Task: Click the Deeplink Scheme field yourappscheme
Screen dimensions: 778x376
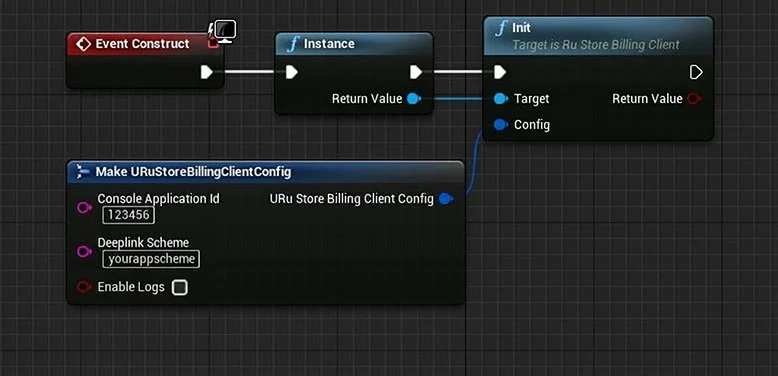Action: 151,259
